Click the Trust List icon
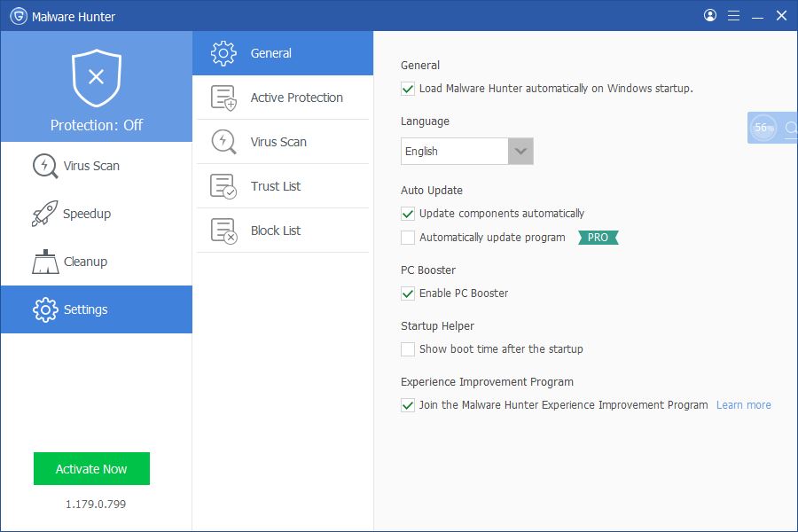The image size is (798, 532). click(223, 186)
